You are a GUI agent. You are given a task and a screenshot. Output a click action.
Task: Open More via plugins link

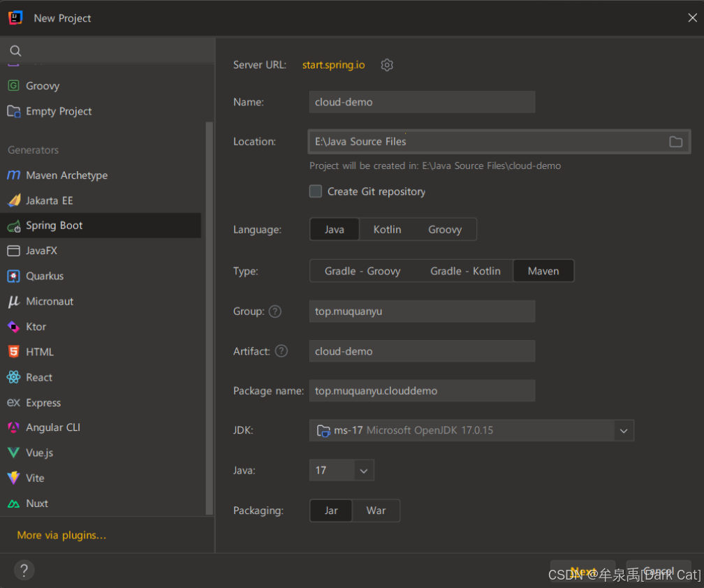click(61, 535)
